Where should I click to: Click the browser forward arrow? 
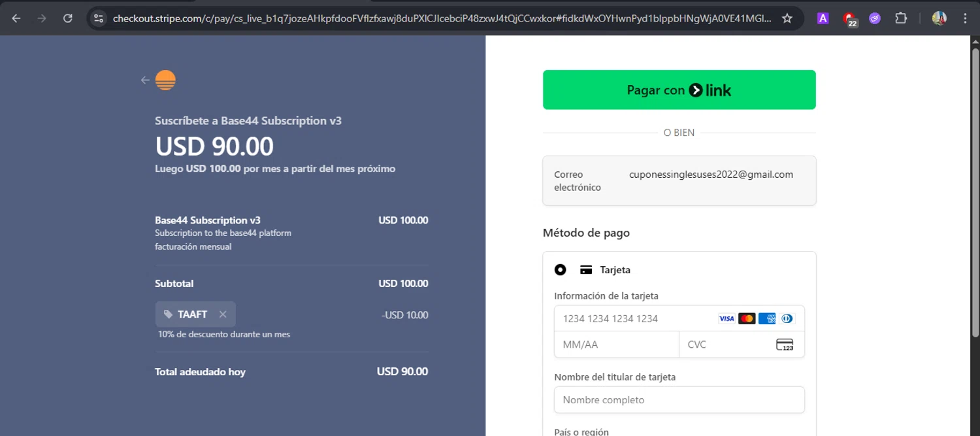coord(42,18)
